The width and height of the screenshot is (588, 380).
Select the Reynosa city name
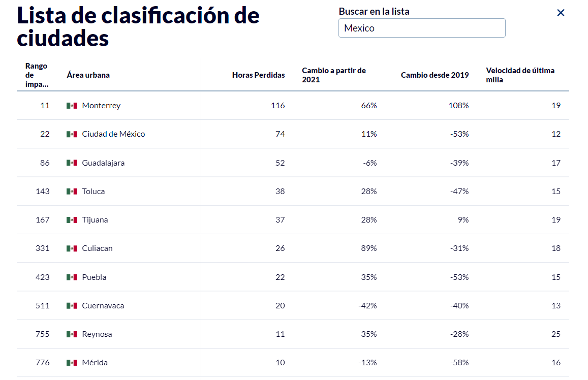(97, 334)
